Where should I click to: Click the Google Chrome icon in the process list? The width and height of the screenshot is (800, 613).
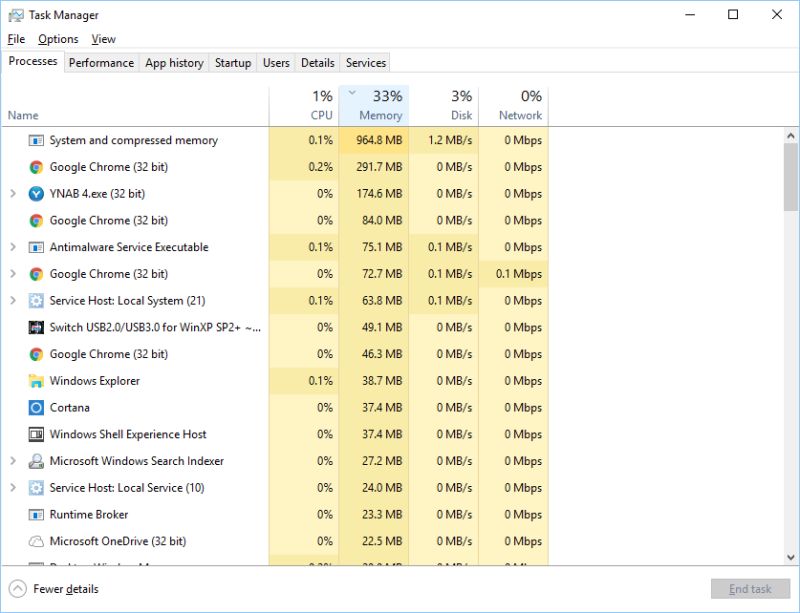[x=36, y=167]
